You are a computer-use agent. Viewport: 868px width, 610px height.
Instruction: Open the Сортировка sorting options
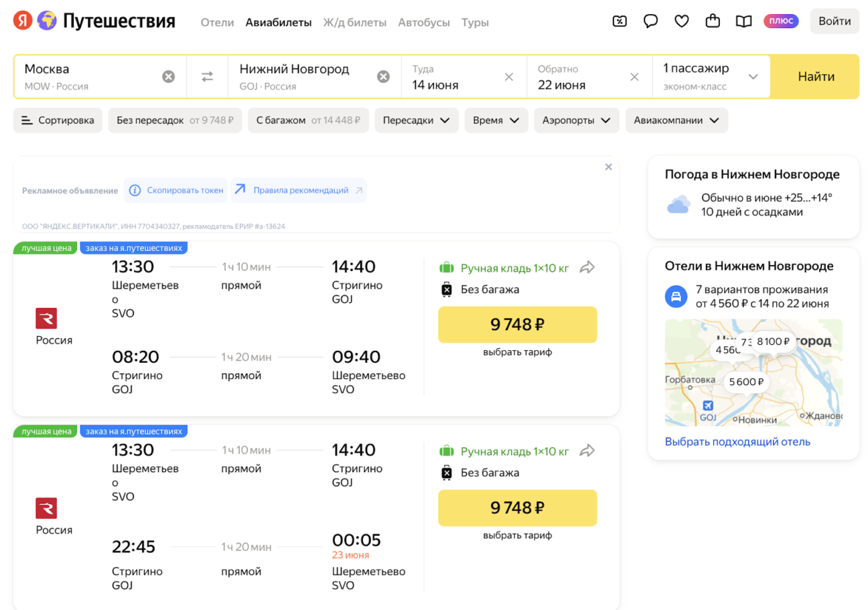tap(58, 121)
